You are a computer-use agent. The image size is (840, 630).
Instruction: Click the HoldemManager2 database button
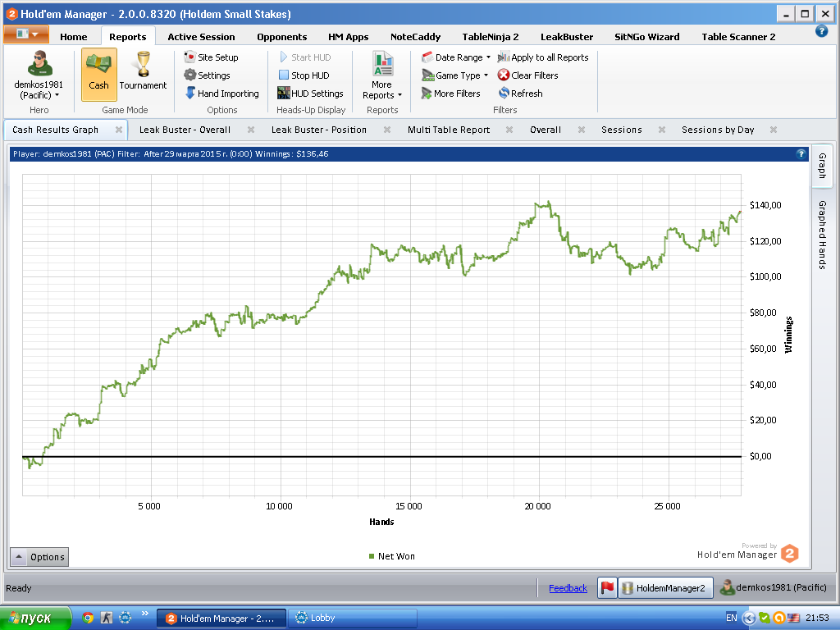pos(666,587)
